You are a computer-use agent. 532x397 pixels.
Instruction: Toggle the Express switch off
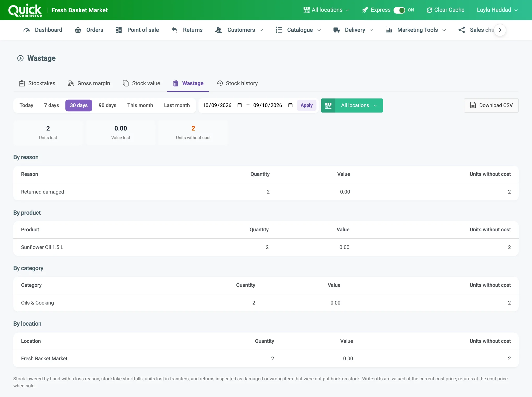pos(399,10)
